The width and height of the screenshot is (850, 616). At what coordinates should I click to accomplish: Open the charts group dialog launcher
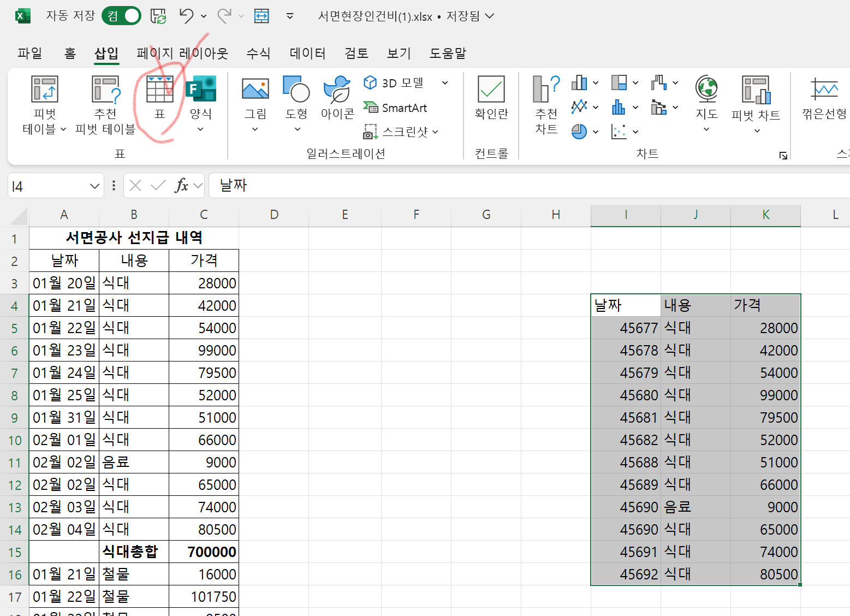tap(783, 156)
